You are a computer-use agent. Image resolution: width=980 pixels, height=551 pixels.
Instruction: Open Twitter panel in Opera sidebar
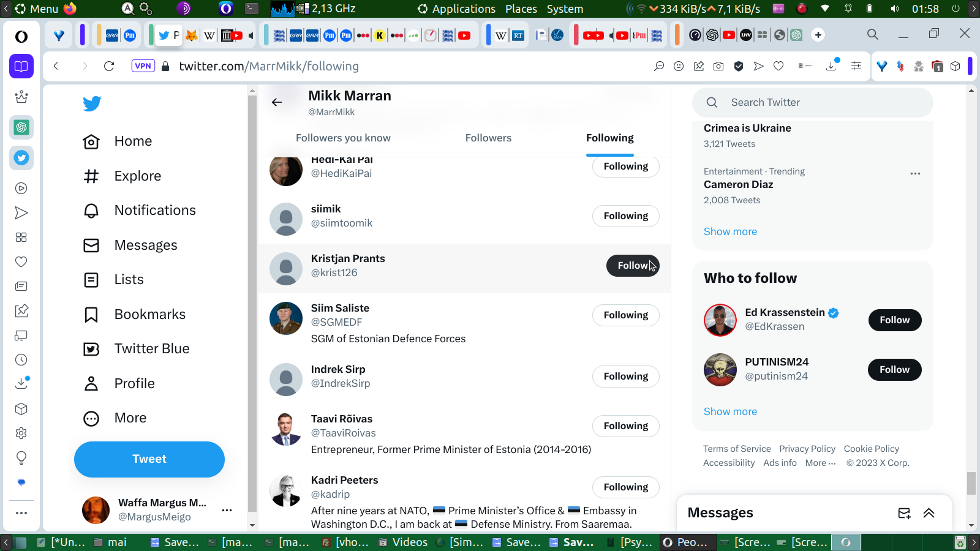[21, 158]
